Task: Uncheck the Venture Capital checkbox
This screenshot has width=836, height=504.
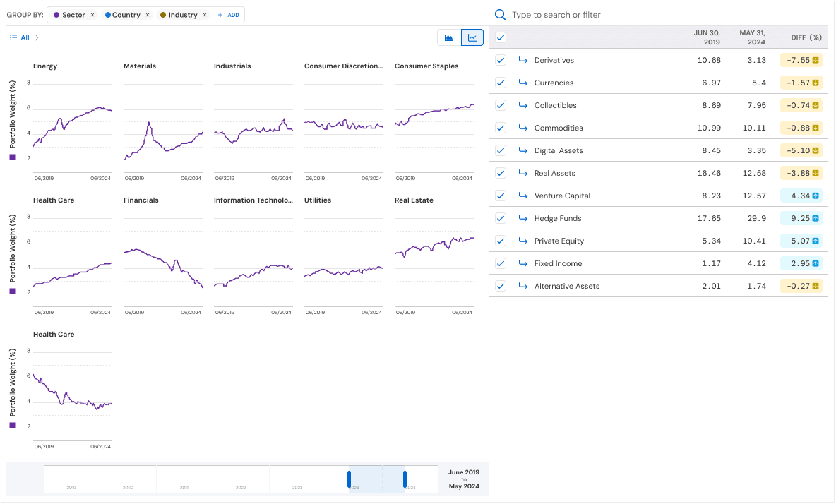Action: point(501,196)
